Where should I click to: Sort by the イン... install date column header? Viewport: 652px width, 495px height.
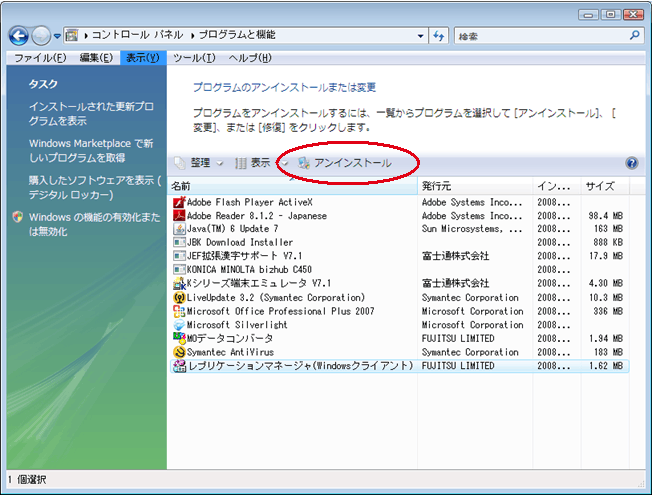[x=557, y=186]
